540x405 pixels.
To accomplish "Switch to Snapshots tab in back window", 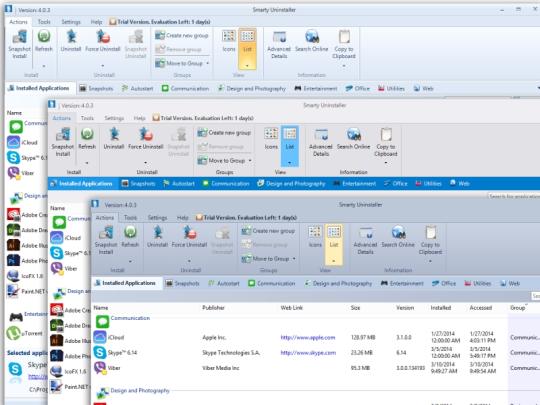I will tap(96, 89).
